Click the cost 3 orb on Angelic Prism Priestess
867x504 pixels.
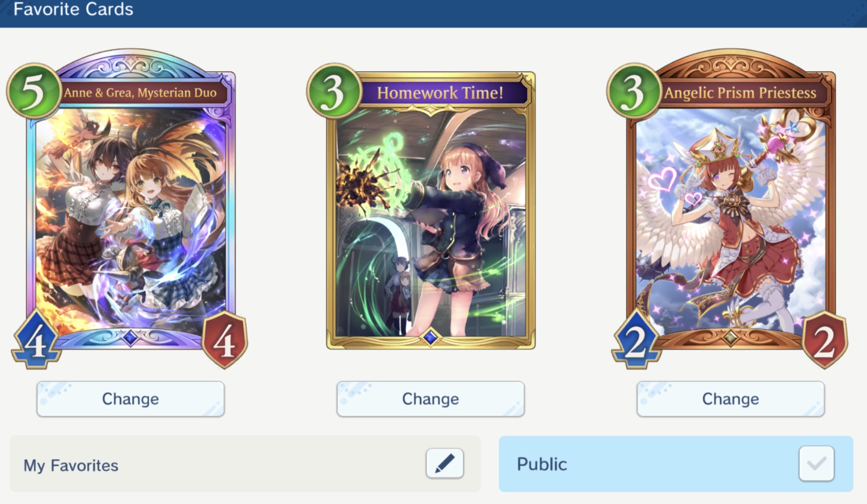635,91
